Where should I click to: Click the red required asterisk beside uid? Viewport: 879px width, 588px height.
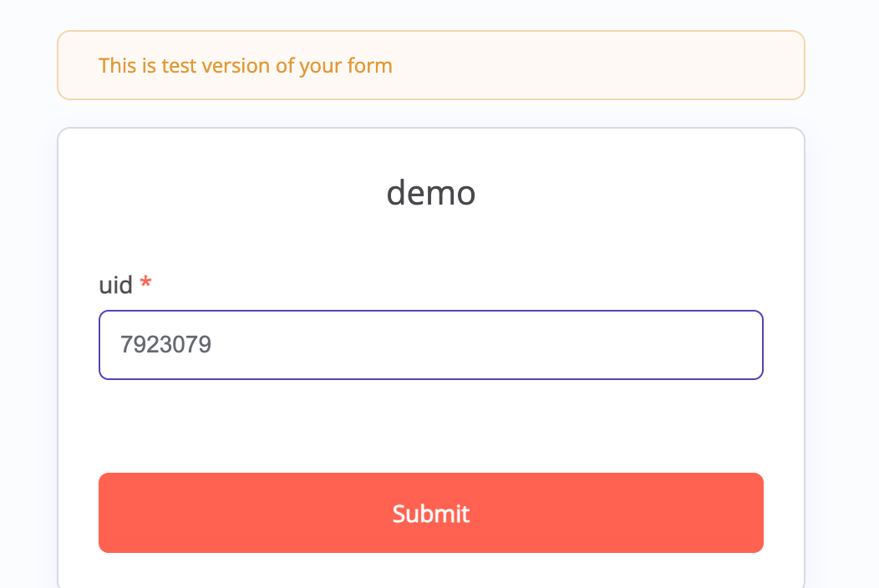(146, 284)
